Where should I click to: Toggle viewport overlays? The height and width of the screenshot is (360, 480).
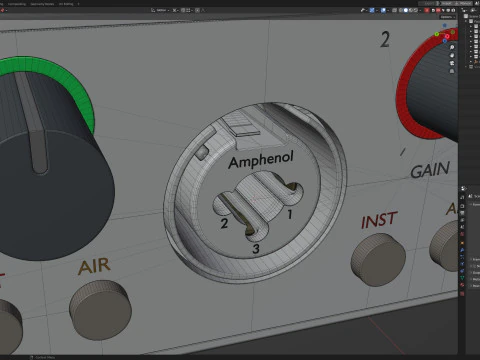[383, 10]
